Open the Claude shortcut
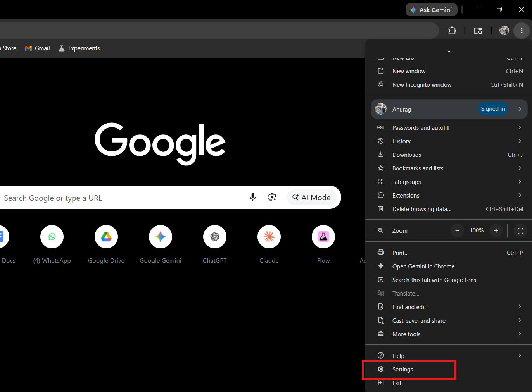532x392 pixels. coord(269,244)
